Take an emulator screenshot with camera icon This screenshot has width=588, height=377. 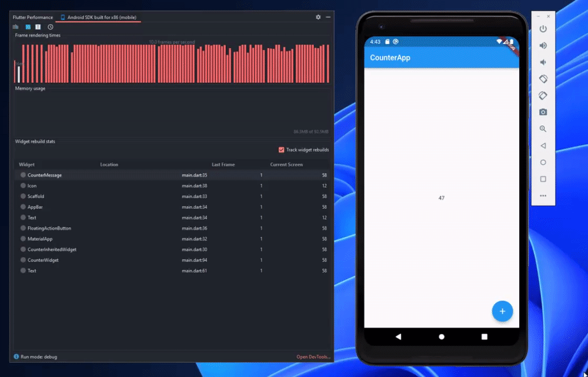(543, 112)
